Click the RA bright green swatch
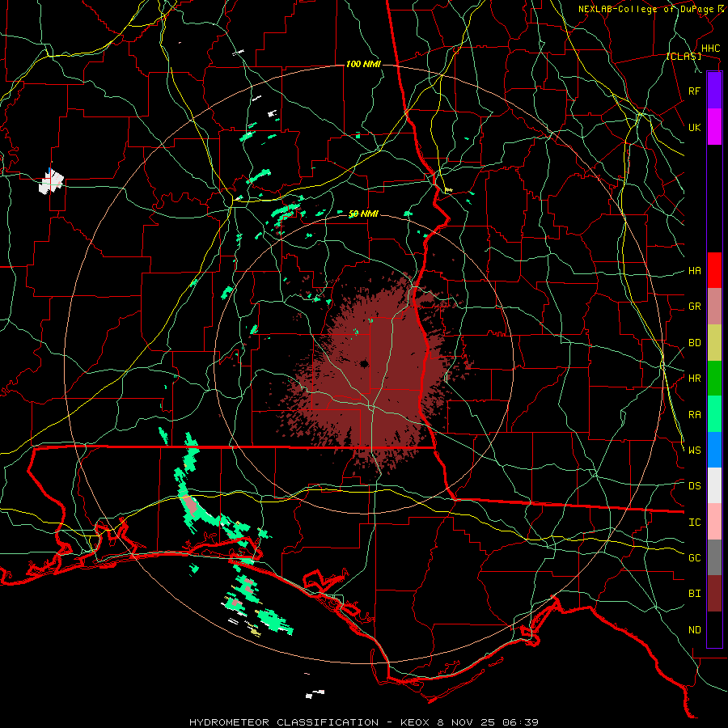 (714, 414)
